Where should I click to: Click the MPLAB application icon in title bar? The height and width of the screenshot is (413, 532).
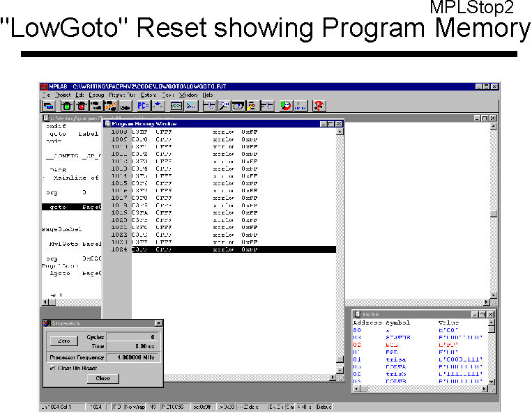(44, 87)
